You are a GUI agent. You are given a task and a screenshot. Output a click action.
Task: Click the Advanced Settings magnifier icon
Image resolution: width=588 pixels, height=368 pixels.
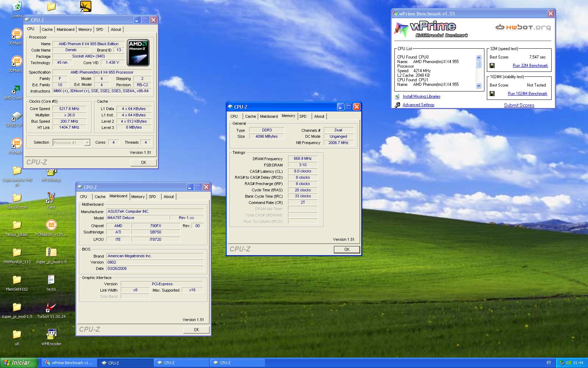coord(397,105)
